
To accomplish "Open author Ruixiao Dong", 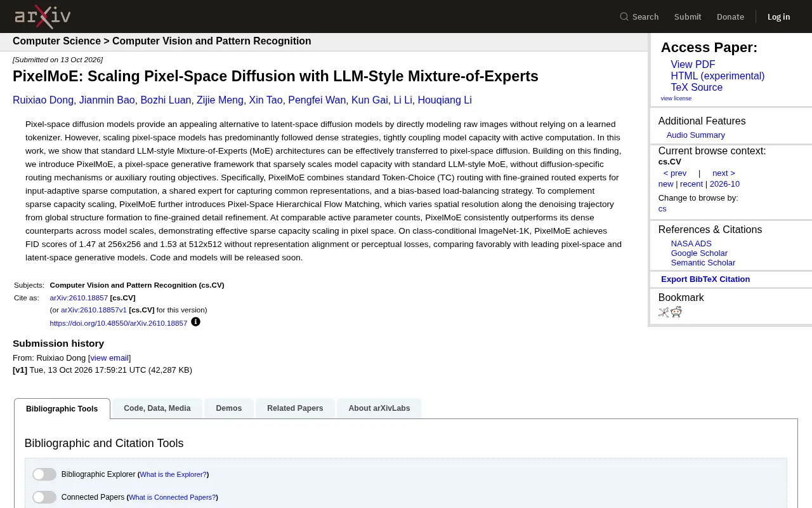I will 43,100.
